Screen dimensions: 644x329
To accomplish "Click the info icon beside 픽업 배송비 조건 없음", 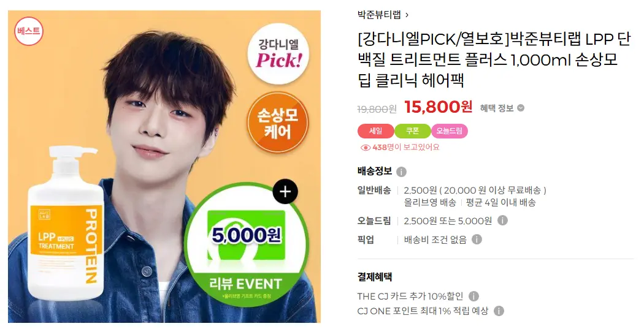I will click(477, 240).
